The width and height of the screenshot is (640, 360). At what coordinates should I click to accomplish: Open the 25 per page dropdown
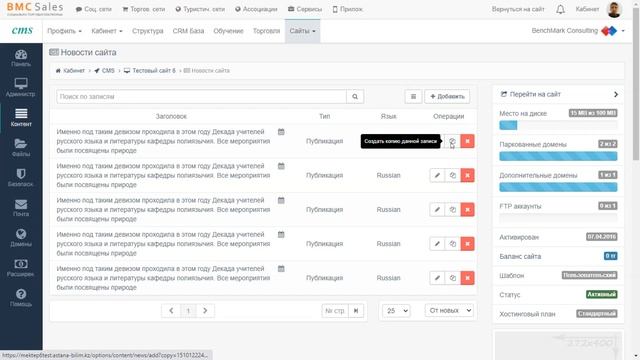396,311
